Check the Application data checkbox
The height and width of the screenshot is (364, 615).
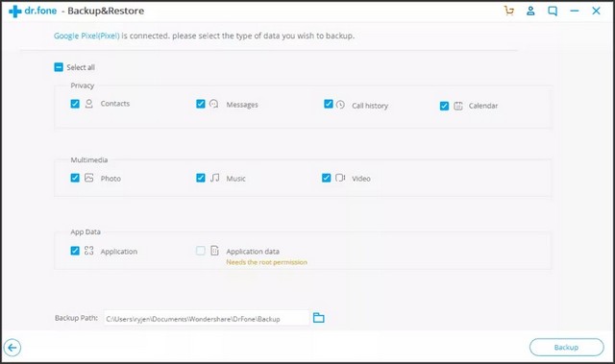(x=201, y=251)
